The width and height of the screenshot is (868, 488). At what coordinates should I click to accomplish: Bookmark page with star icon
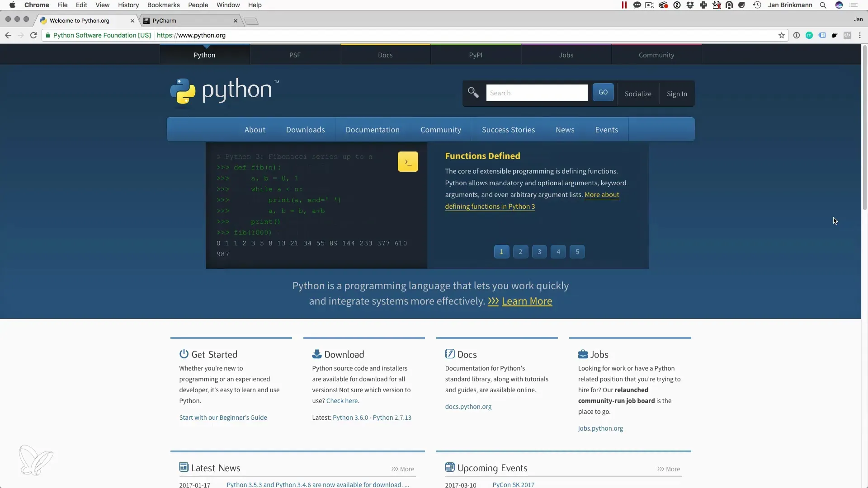coord(782,35)
